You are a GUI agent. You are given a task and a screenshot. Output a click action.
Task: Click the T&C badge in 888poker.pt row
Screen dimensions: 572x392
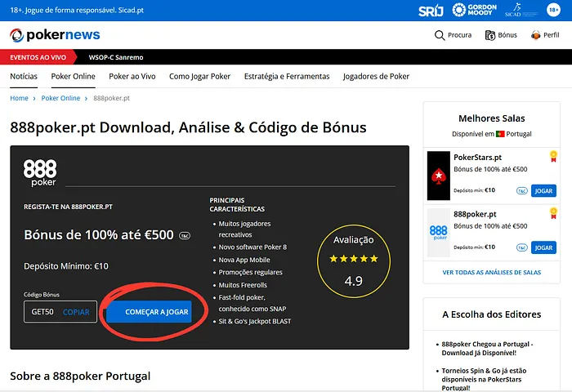click(x=522, y=247)
